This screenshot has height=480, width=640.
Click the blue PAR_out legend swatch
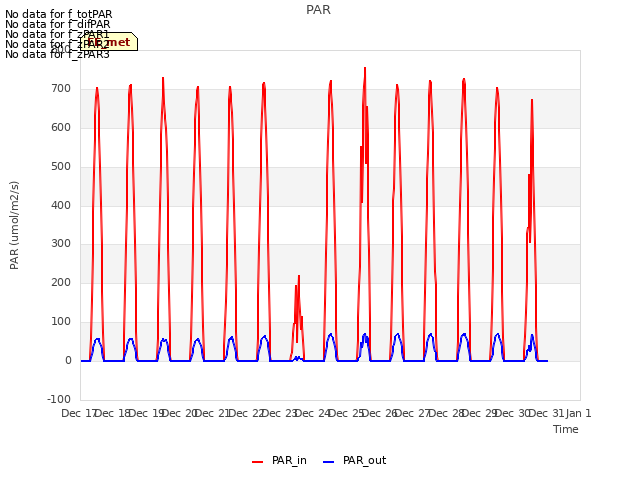click(329, 462)
